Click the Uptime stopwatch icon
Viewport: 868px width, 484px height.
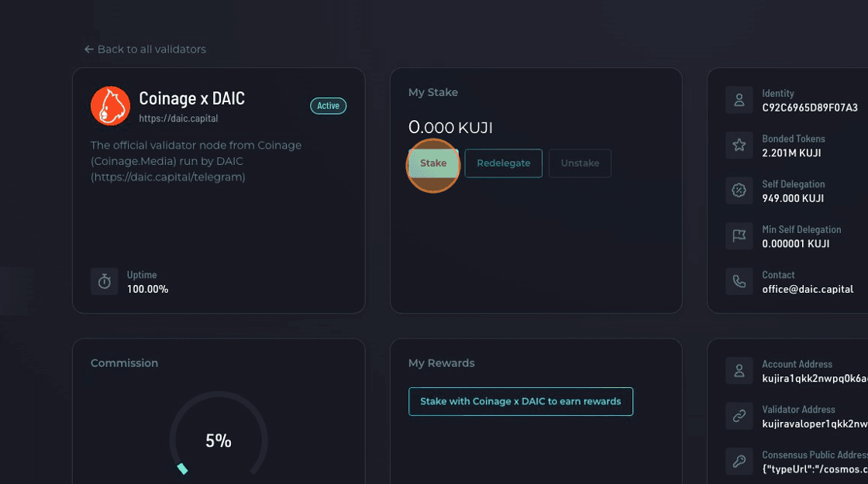[x=105, y=281]
